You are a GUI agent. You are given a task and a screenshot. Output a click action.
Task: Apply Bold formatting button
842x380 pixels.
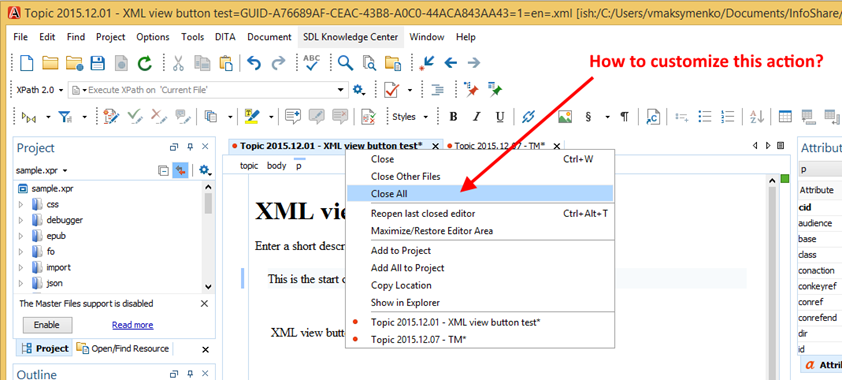pos(453,116)
